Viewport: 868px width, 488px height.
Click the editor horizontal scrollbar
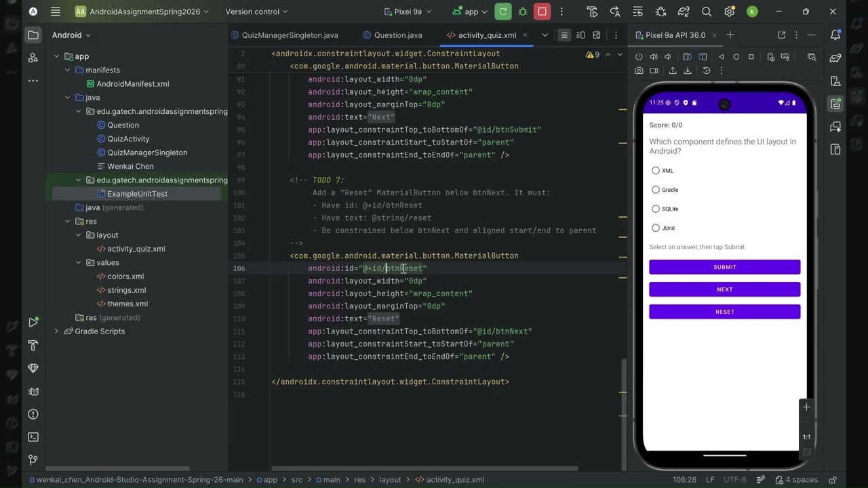(x=425, y=468)
